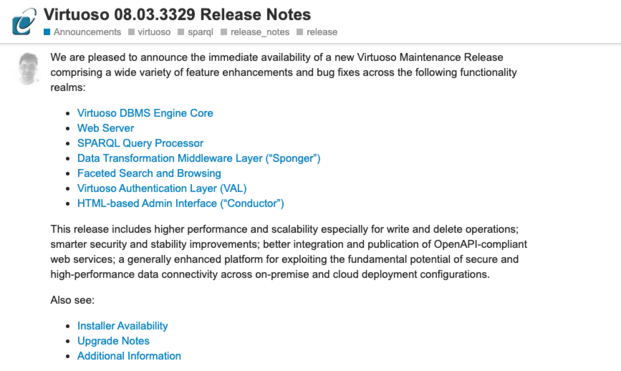This screenshot has height=371, width=621.
Task: Click the gray square icon beside virtuoso tag
Action: click(x=131, y=32)
